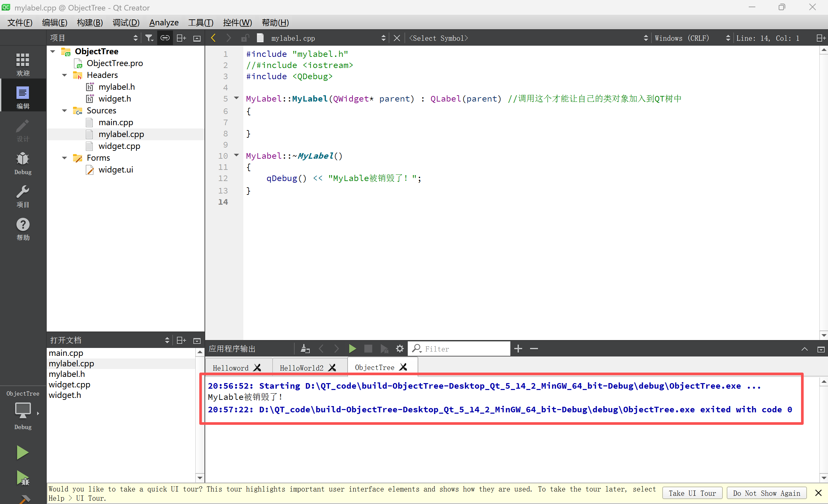Image resolution: width=828 pixels, height=504 pixels.
Task: Toggle synchronize with editor link icon
Action: [165, 38]
